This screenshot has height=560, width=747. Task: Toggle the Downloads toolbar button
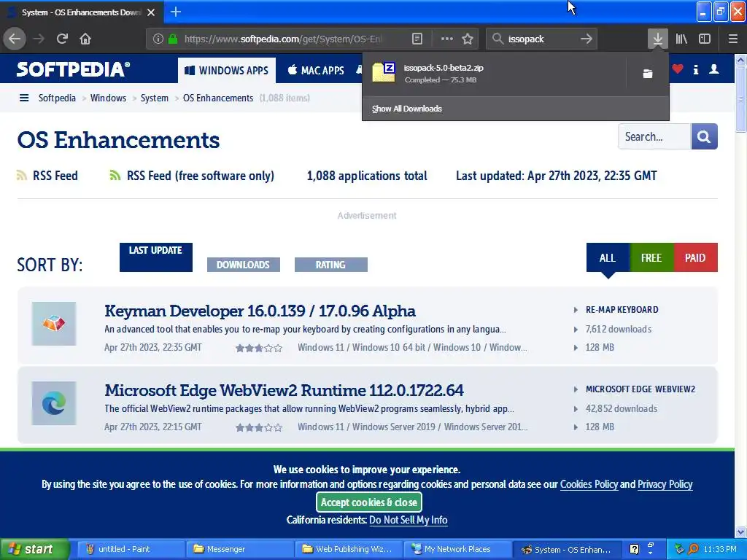tap(657, 39)
